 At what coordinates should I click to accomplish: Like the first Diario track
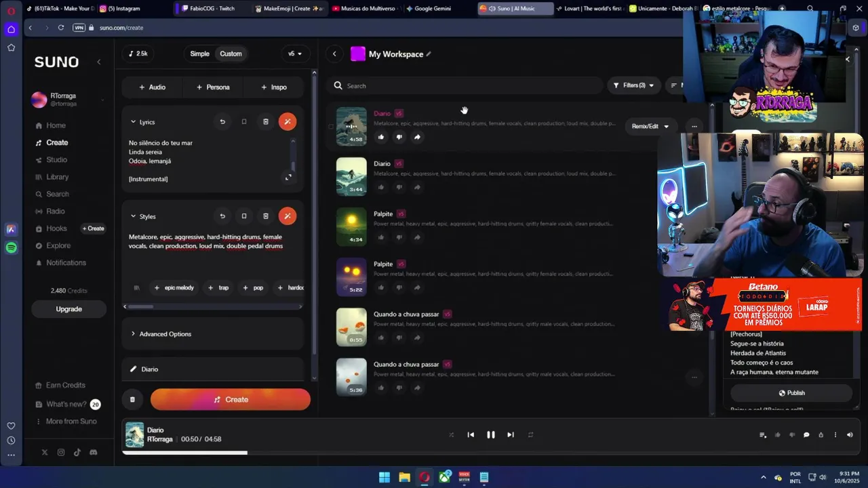[381, 137]
